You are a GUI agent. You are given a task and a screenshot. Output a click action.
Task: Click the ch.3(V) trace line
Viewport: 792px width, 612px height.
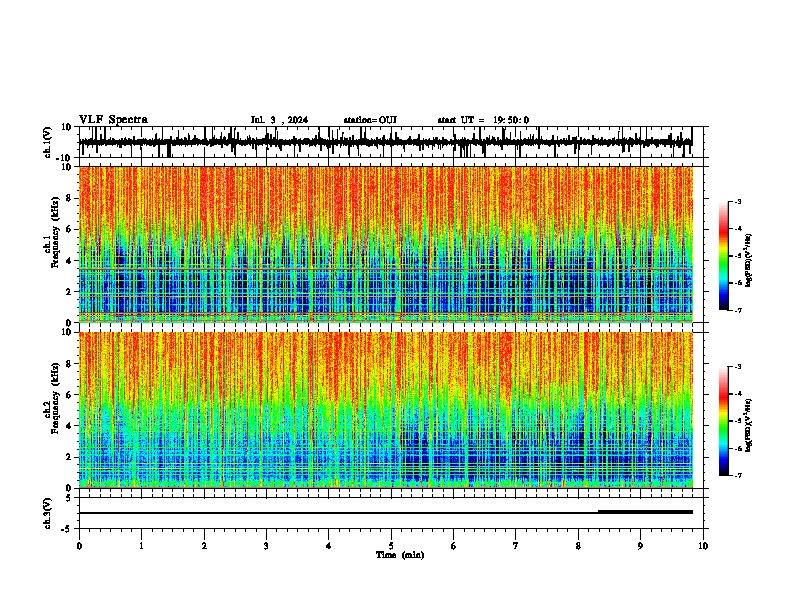[386, 513]
